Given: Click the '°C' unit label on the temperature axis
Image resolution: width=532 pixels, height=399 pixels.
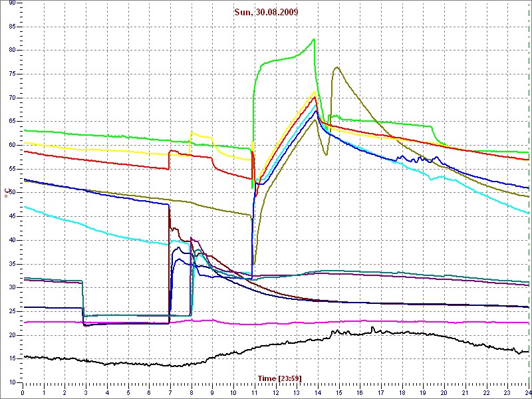Looking at the screenshot, I should point(7,194).
